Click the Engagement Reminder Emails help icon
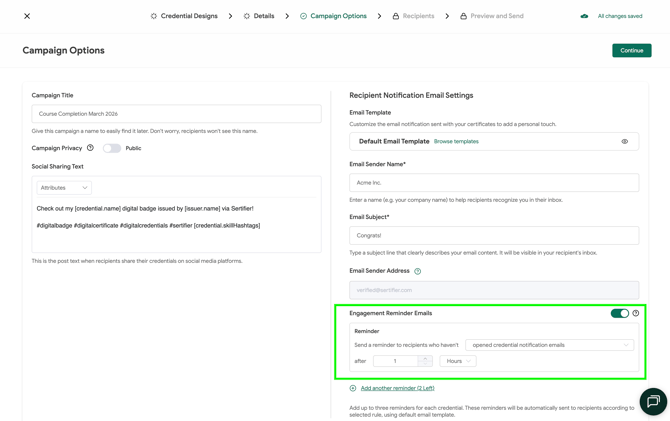670x421 pixels. click(636, 313)
